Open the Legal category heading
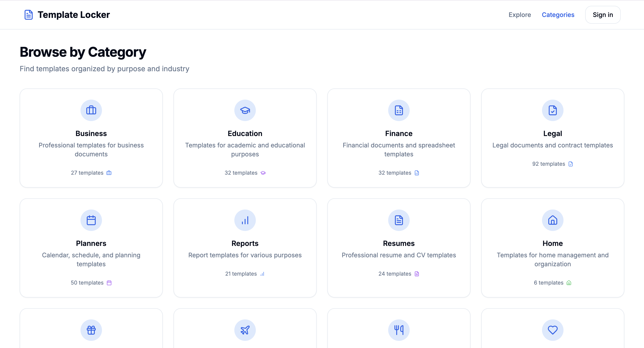 point(553,133)
